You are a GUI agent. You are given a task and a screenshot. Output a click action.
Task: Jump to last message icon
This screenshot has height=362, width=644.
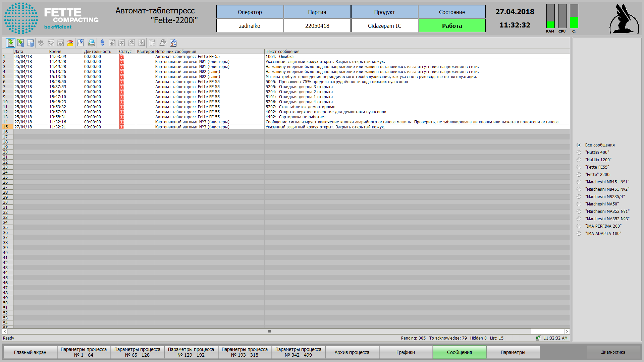click(x=142, y=43)
